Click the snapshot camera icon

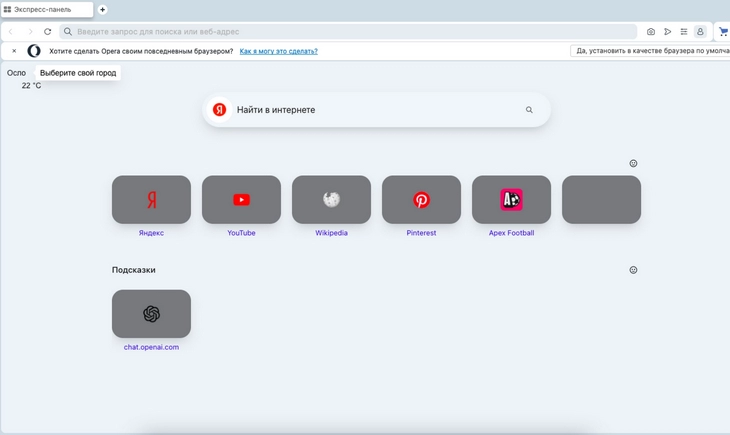pyautogui.click(x=651, y=32)
